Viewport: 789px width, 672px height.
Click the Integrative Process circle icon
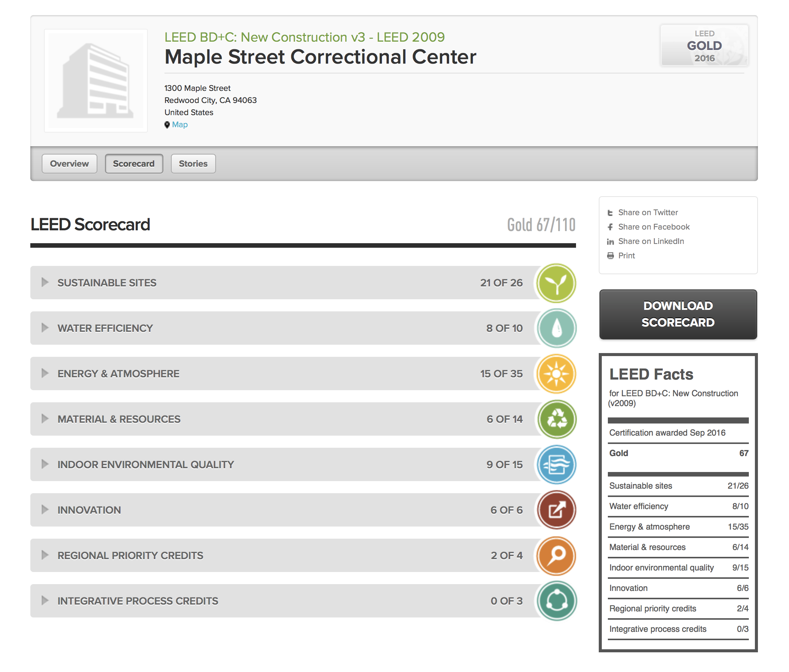(x=556, y=601)
